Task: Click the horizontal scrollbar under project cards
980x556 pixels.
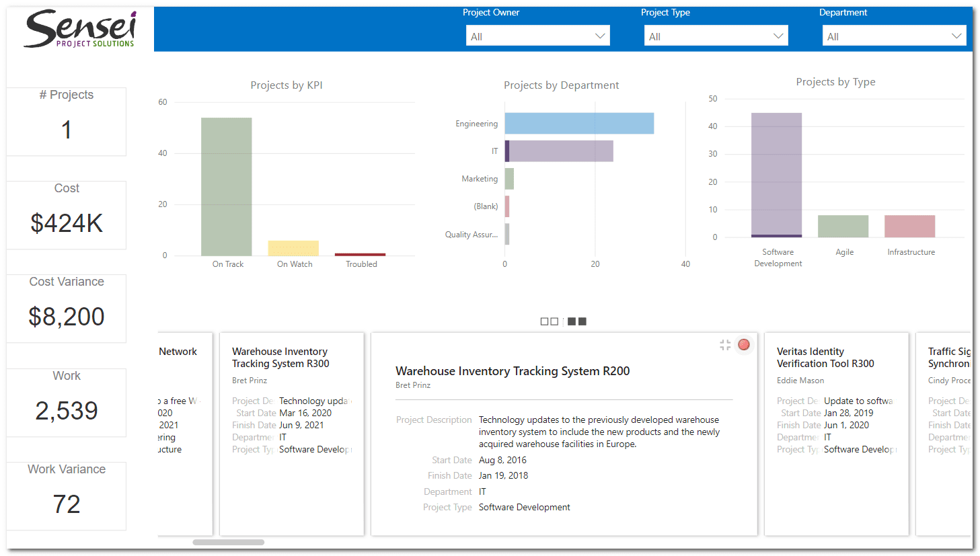Action: (x=229, y=542)
